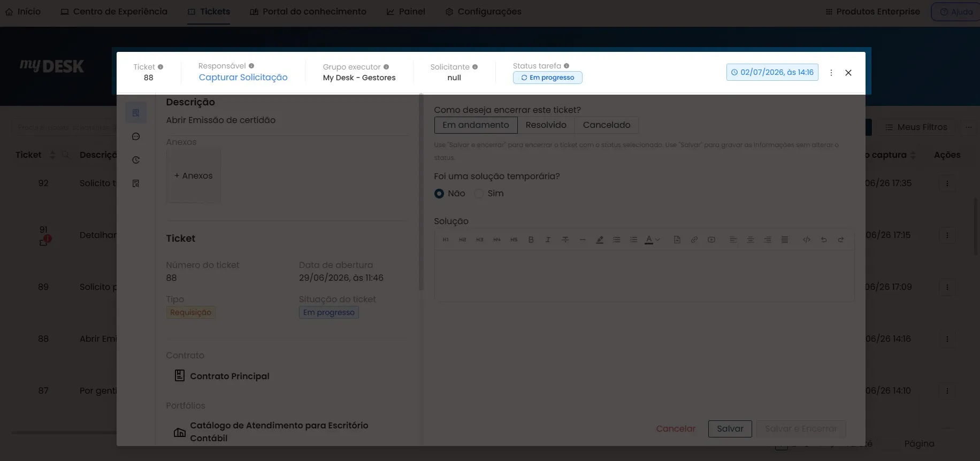Click into the Solução text area
This screenshot has height=461, width=980.
pos(645,275)
